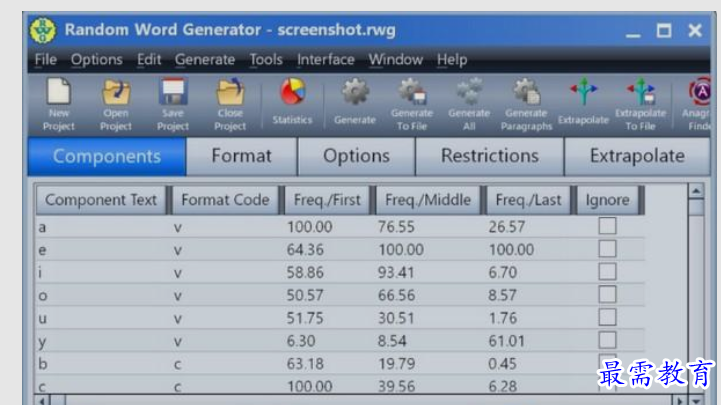Click vertical scrollbar down arrow

point(696,400)
